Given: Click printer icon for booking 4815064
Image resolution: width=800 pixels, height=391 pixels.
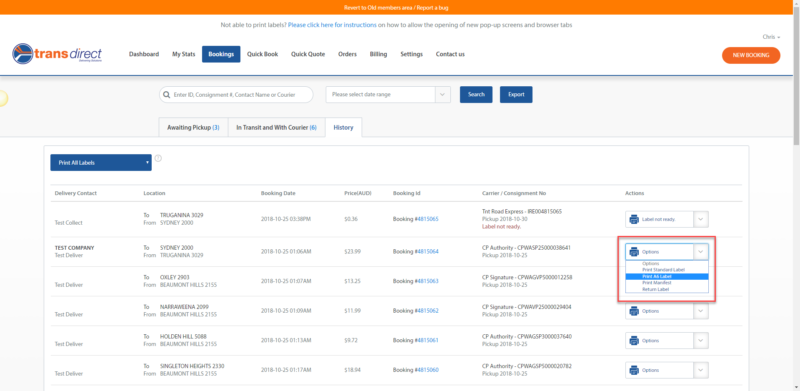Looking at the screenshot, I should [634, 252].
